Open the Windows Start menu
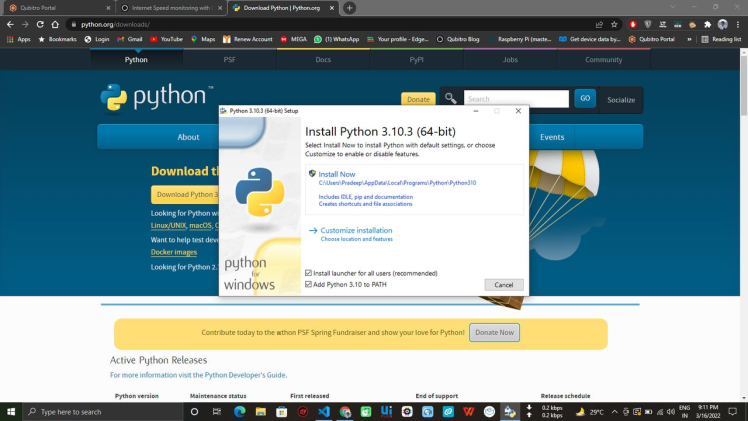The image size is (748, 421). (x=11, y=411)
